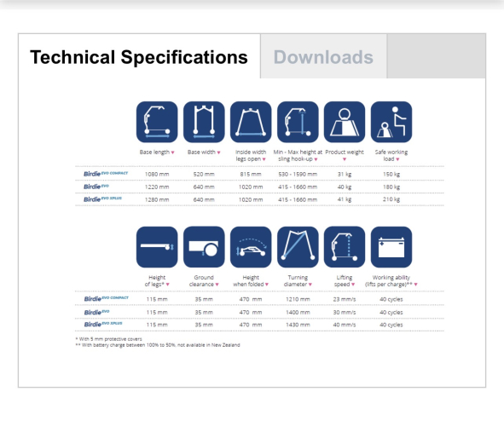Click the Height when folded icon

[251, 247]
